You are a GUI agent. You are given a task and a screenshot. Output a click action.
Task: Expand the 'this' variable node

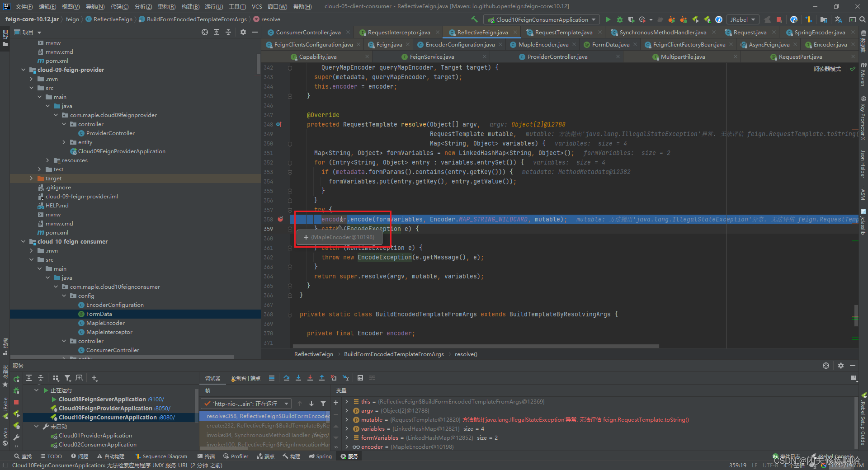point(347,401)
